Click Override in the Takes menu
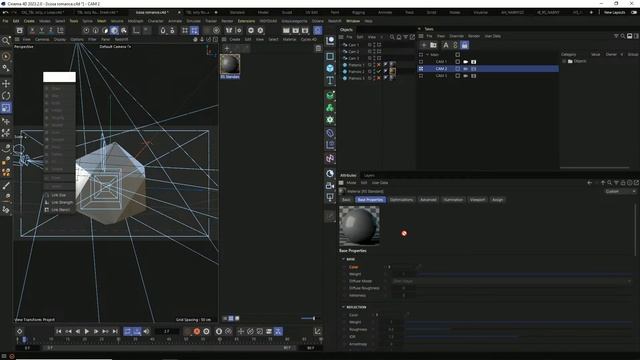 point(456,36)
